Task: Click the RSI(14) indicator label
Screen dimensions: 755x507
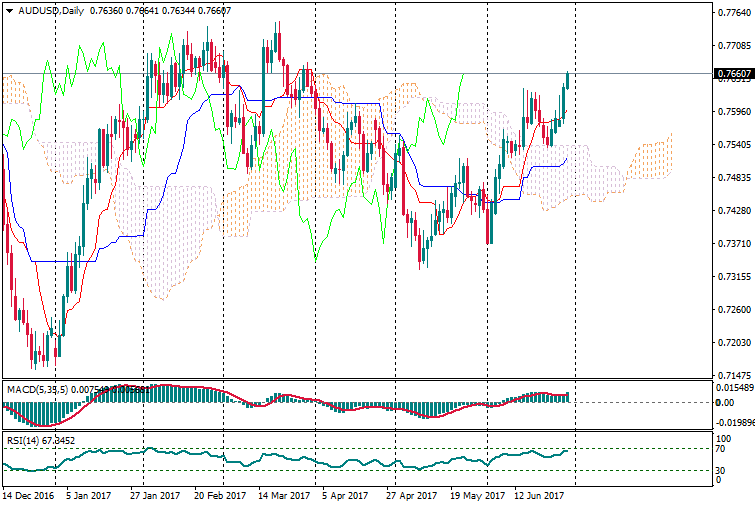Action: pyautogui.click(x=20, y=439)
